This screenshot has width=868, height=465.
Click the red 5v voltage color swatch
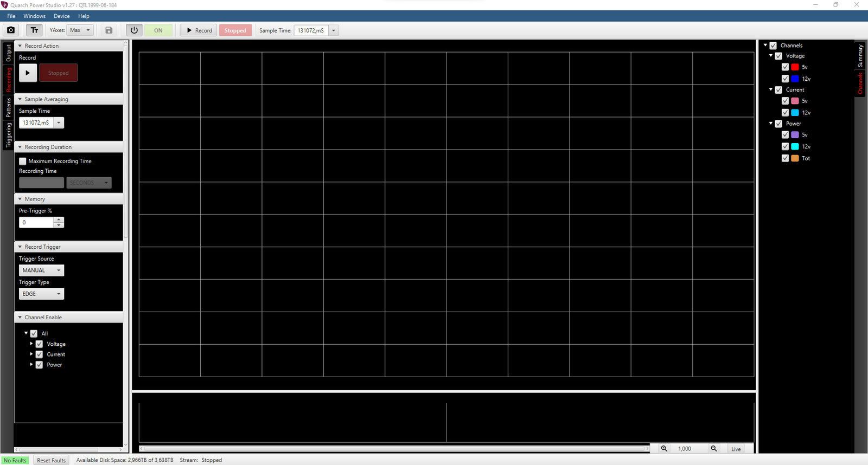pos(795,67)
